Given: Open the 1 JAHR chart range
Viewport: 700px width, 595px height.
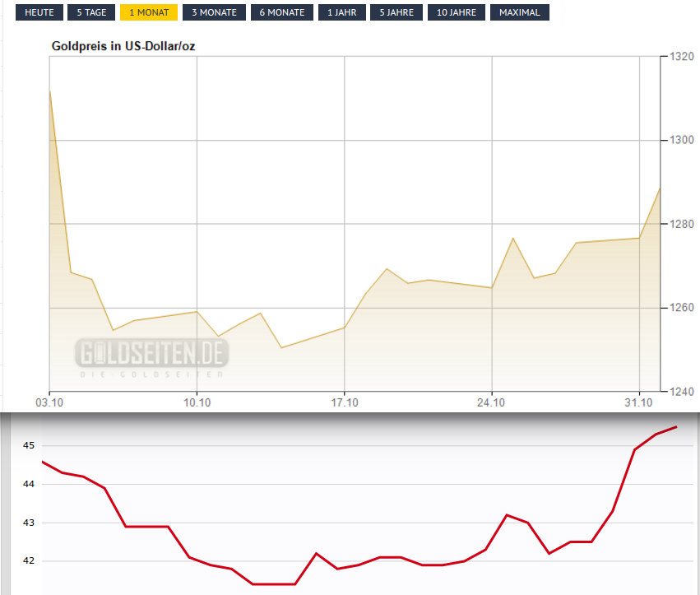Looking at the screenshot, I should coord(342,12).
